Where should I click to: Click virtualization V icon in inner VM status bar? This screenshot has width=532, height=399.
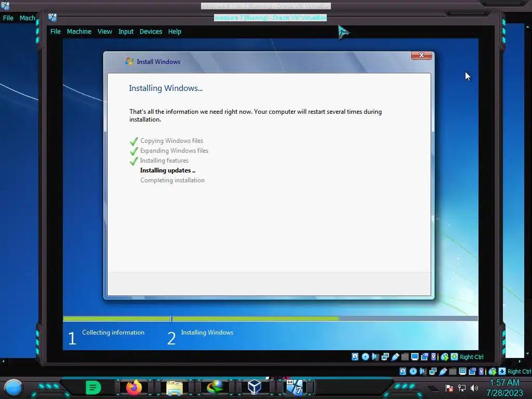pos(434,356)
